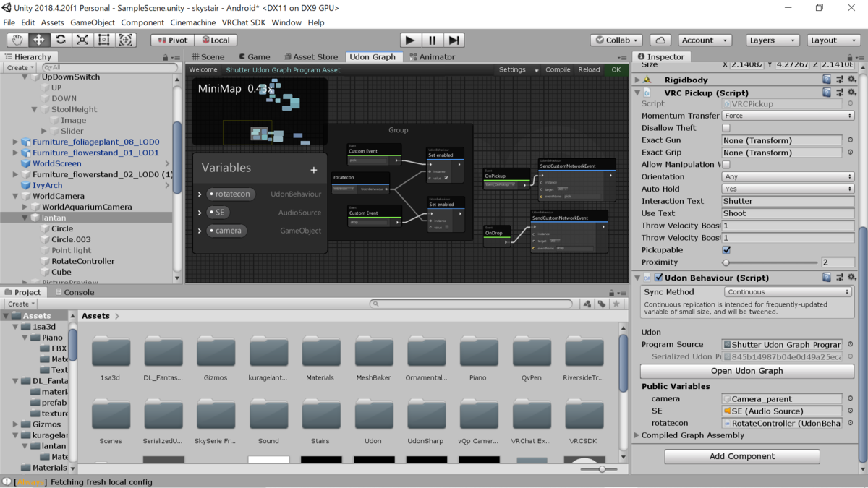868x488 pixels.
Task: Click the Welcome button in graph toolbar
Action: click(x=203, y=70)
